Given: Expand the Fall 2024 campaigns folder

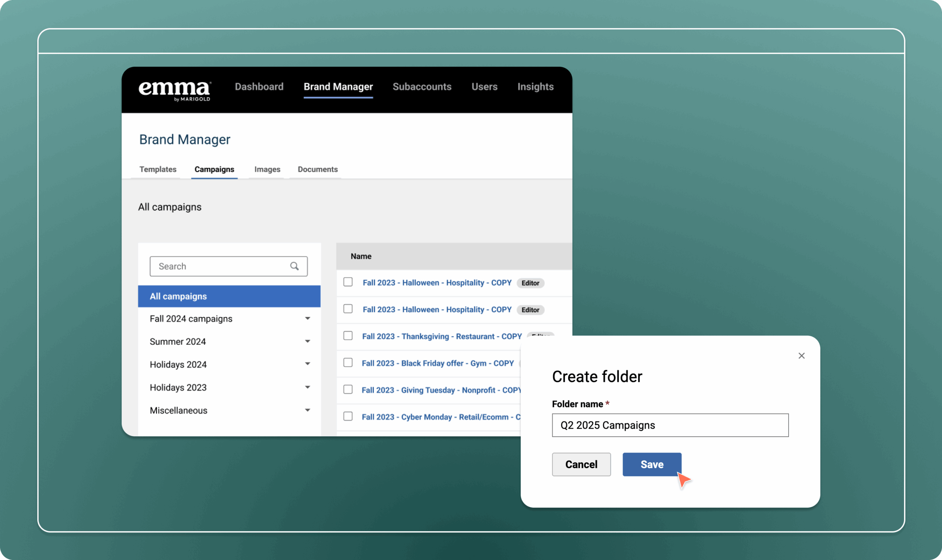Looking at the screenshot, I should coord(308,319).
